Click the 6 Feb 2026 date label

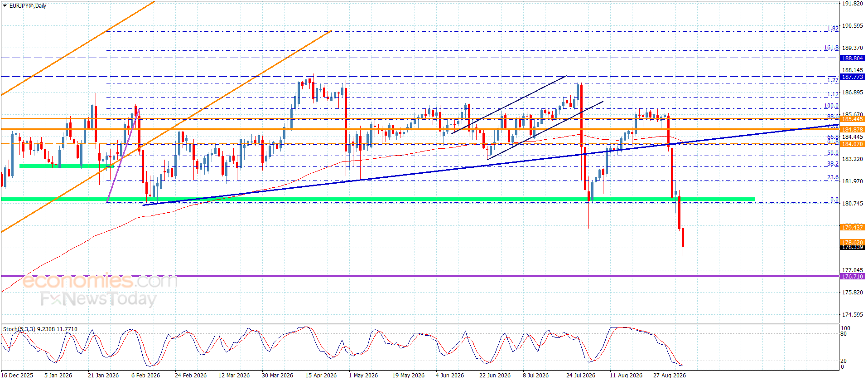coord(145,375)
